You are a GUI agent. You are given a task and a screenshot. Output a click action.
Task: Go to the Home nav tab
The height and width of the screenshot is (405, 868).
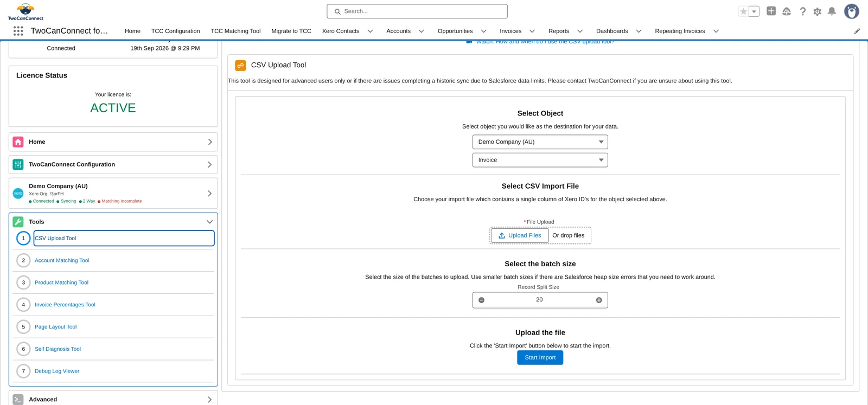coord(132,31)
